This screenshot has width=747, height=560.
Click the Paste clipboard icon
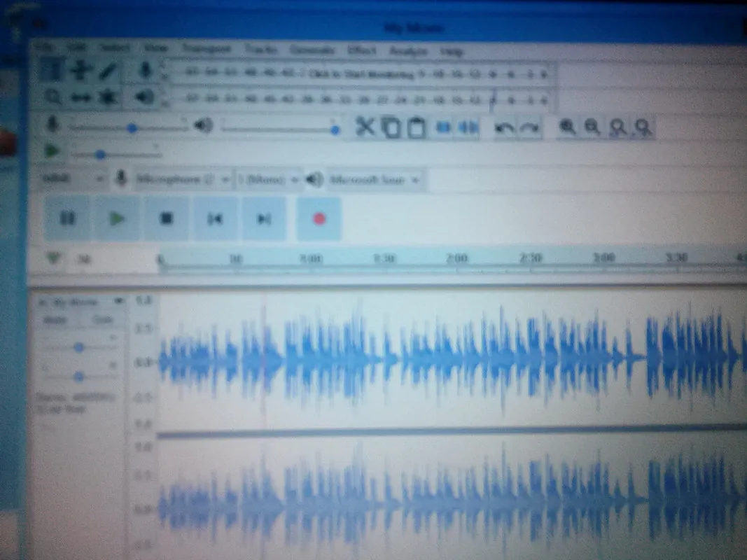point(417,127)
